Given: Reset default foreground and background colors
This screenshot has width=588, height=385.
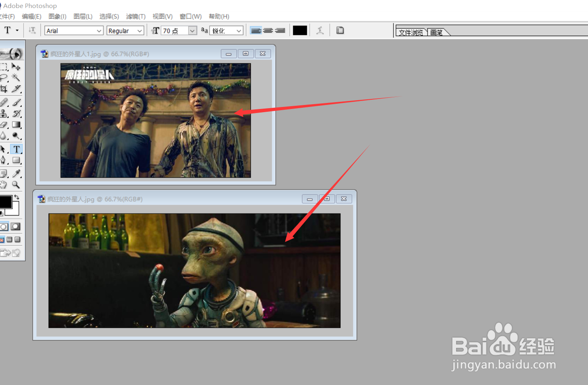Looking at the screenshot, I should tap(2, 213).
